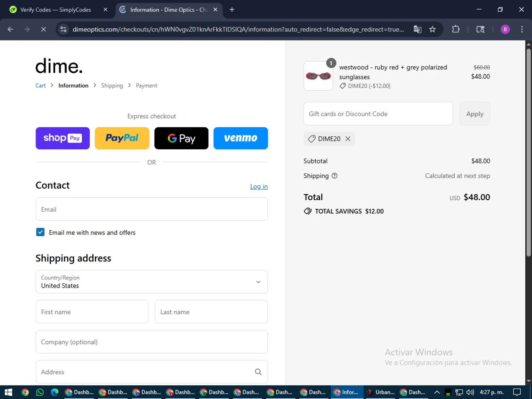Viewport: 532px width, 399px height.
Task: Open the Windows Start menu
Action: coord(8,392)
